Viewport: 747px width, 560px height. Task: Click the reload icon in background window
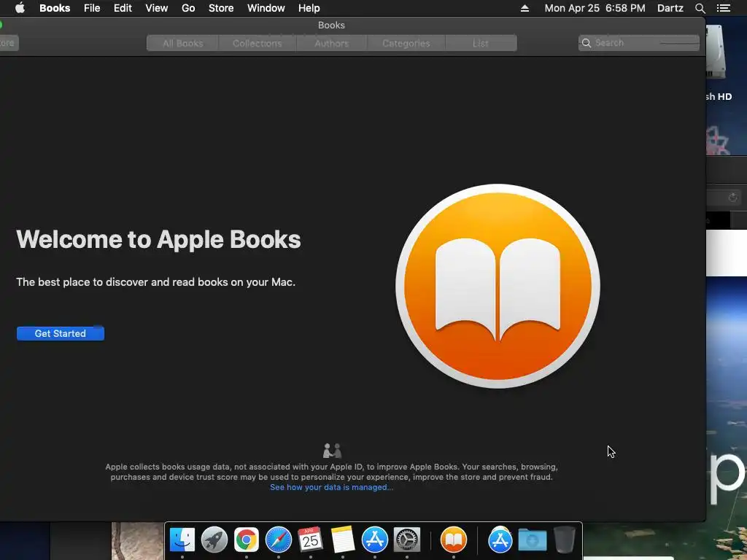pyautogui.click(x=732, y=198)
